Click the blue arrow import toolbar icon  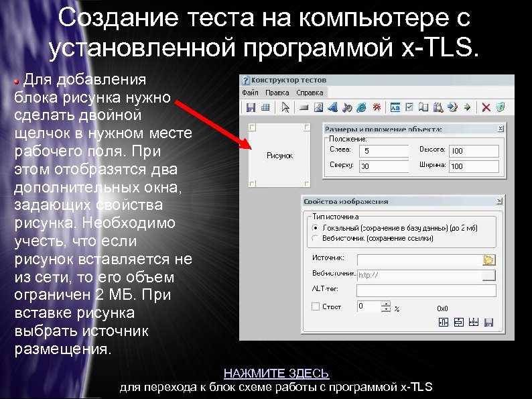coord(453,108)
